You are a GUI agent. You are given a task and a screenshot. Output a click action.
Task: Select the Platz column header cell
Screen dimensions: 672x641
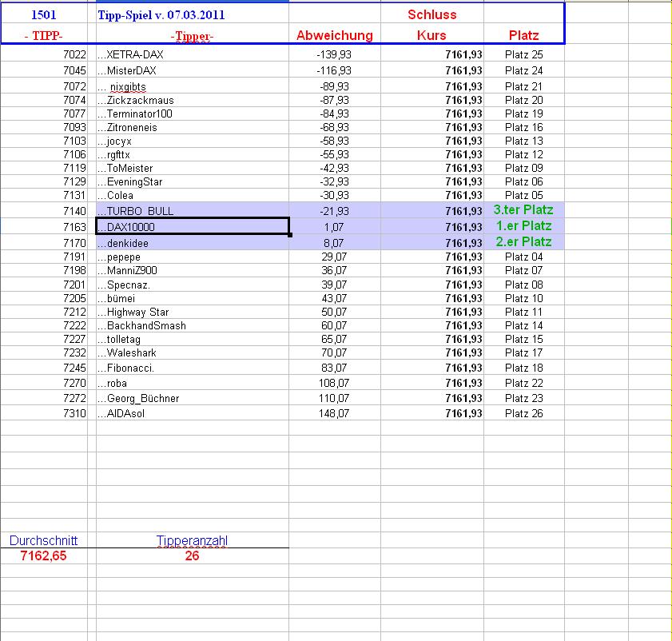(523, 35)
